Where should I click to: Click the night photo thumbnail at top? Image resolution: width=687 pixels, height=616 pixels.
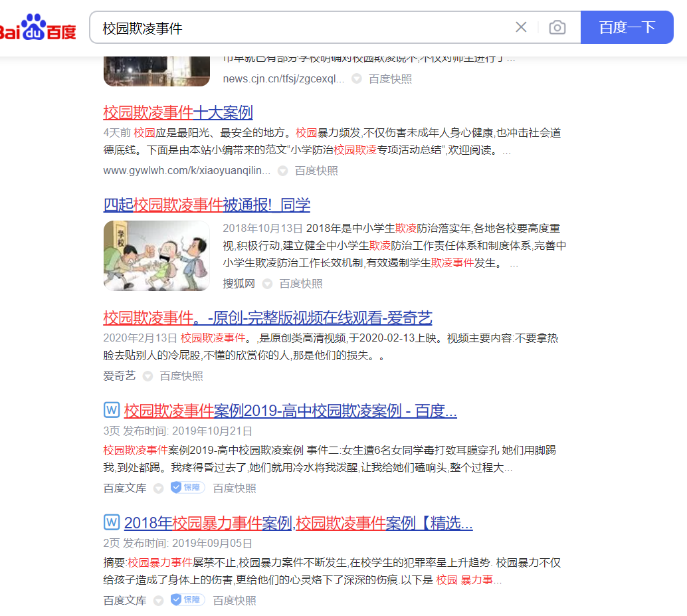pyautogui.click(x=156, y=71)
